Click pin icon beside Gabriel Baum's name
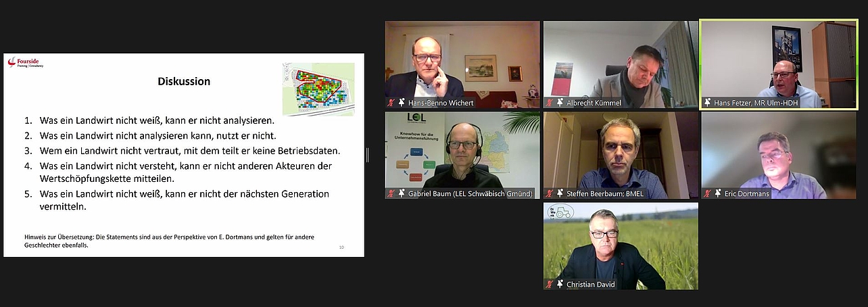This screenshot has width=868, height=307. pos(402,193)
